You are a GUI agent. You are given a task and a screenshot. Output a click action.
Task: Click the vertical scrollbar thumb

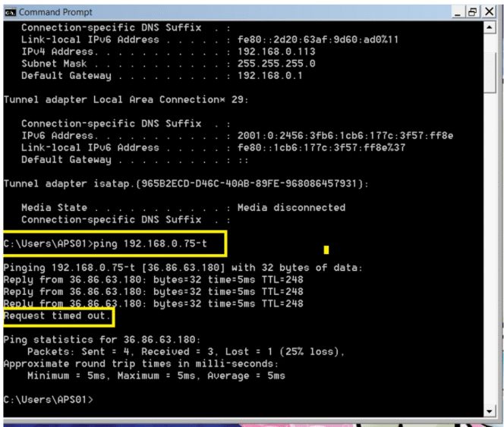tap(490, 72)
